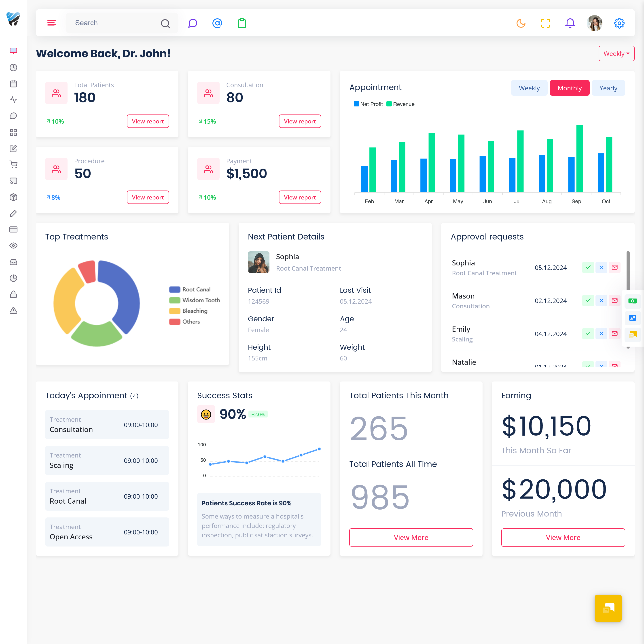
Task: Toggle the Root Canal legend swatch
Action: (x=175, y=289)
